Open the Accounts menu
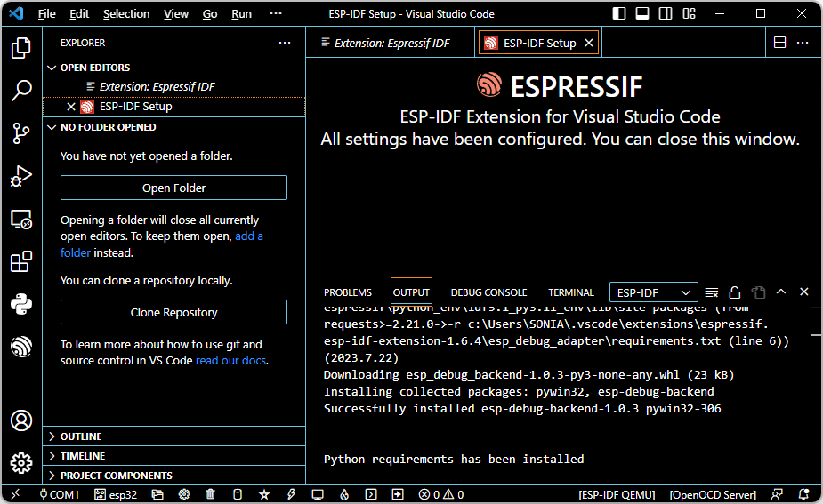Screen dimensions: 823x504 click(21, 420)
